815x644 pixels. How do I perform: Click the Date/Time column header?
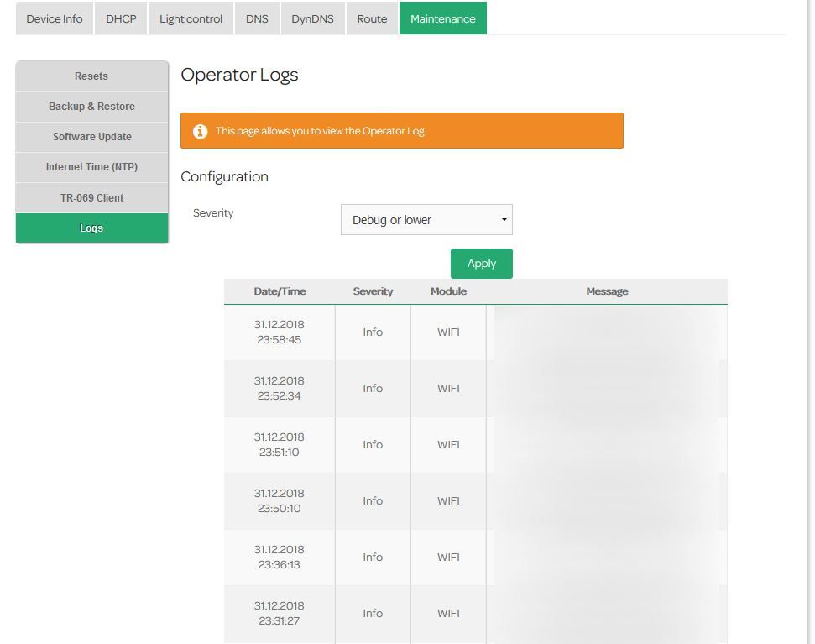280,291
